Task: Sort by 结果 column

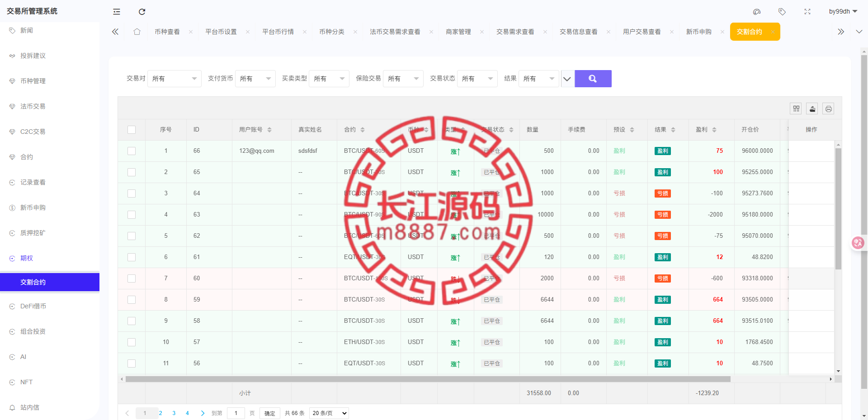Action: pos(673,130)
